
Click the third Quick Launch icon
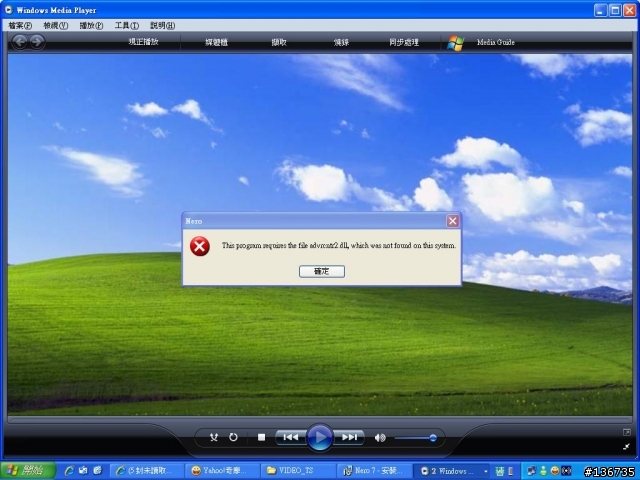point(97,471)
